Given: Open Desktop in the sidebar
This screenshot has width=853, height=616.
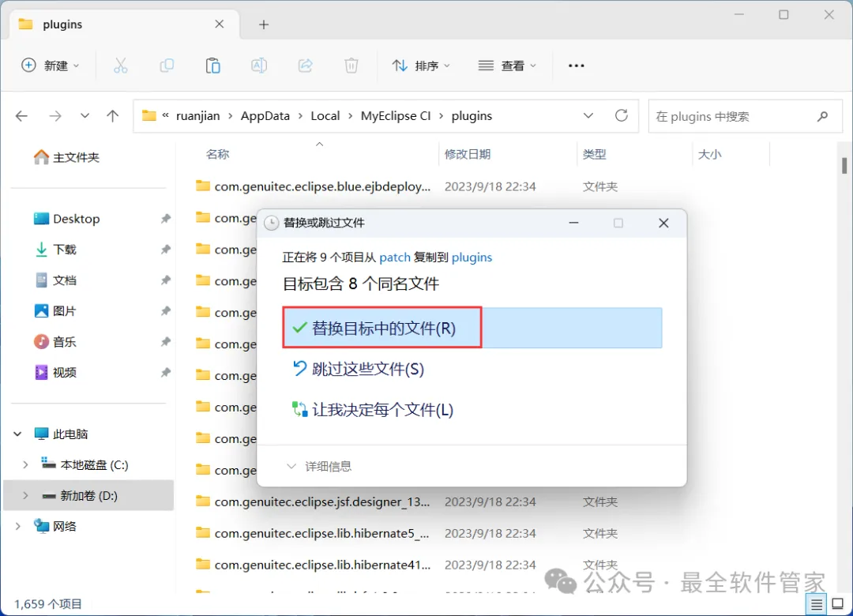Looking at the screenshot, I should [66, 219].
